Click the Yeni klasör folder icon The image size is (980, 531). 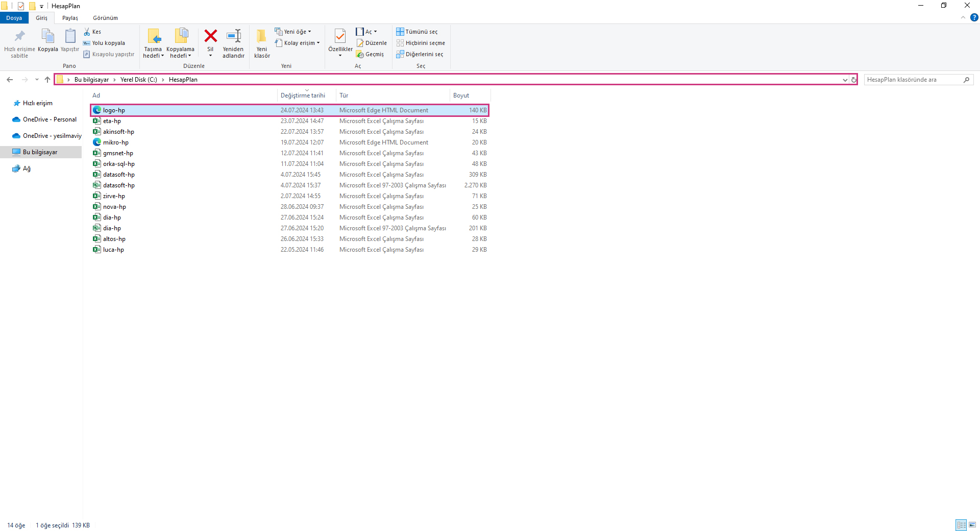(x=262, y=36)
